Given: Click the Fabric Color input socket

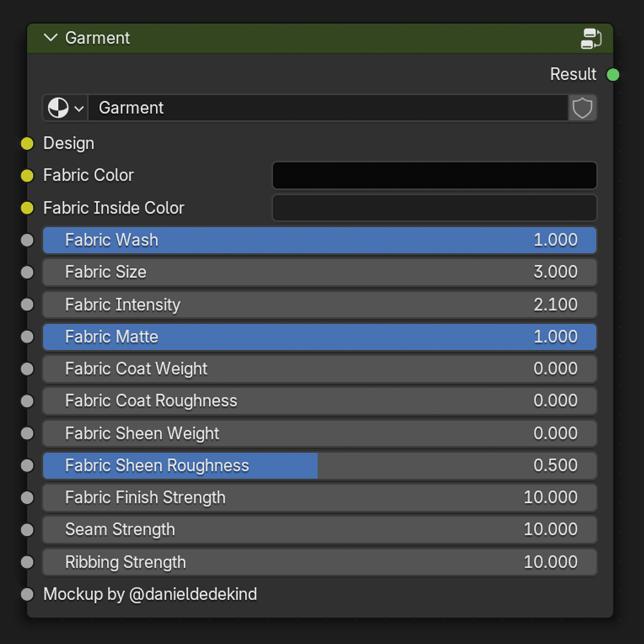Looking at the screenshot, I should [27, 175].
